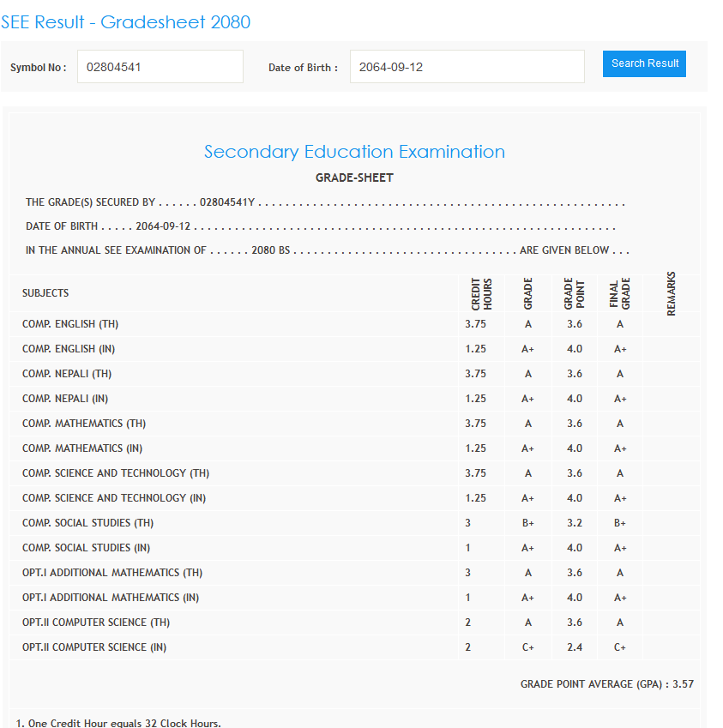Focus the Symbol No input field

pos(160,67)
